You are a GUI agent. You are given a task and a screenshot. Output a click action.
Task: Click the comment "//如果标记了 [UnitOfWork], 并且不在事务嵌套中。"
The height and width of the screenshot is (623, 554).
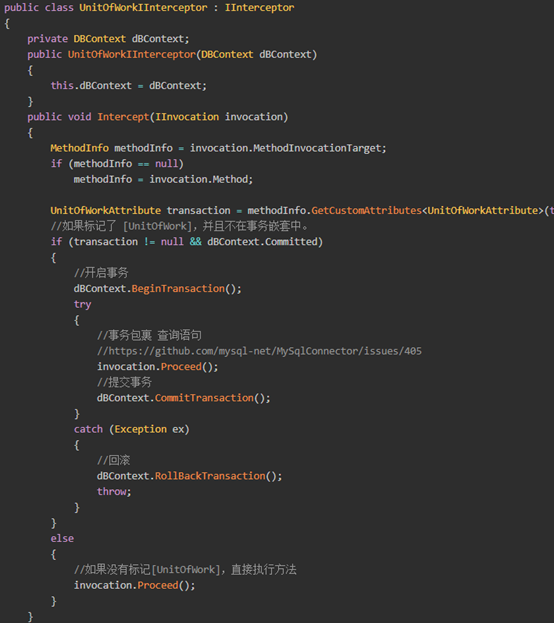[x=179, y=226]
